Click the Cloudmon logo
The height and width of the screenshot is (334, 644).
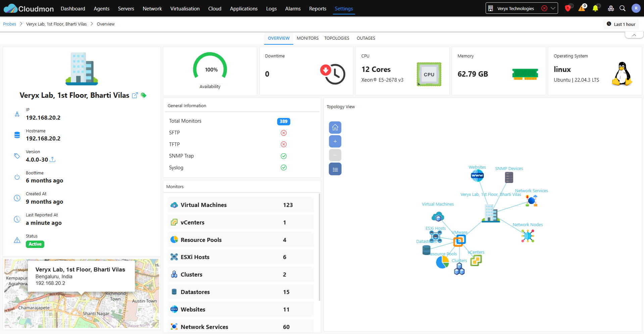29,8
